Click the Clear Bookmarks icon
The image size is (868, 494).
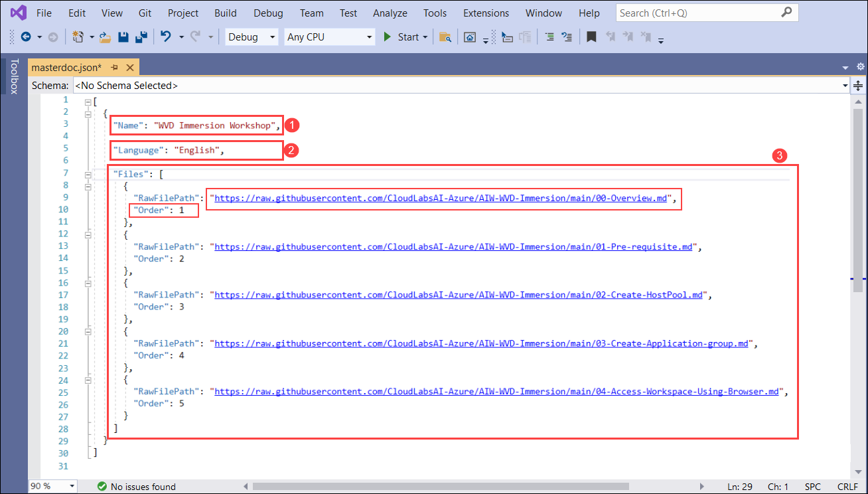pos(645,37)
